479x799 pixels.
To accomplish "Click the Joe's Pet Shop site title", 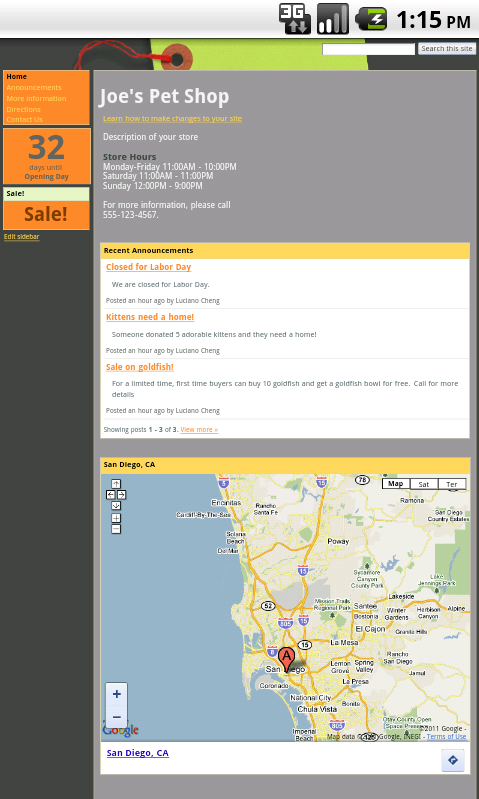I will coord(164,96).
